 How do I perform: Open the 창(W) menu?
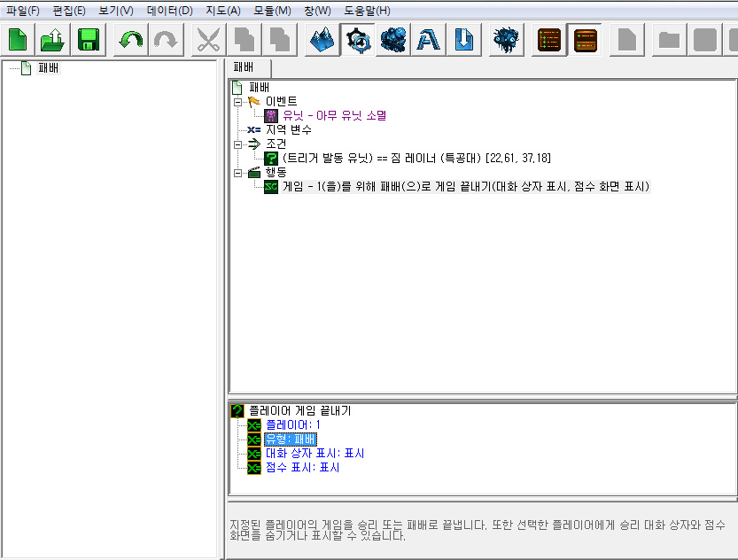(317, 11)
